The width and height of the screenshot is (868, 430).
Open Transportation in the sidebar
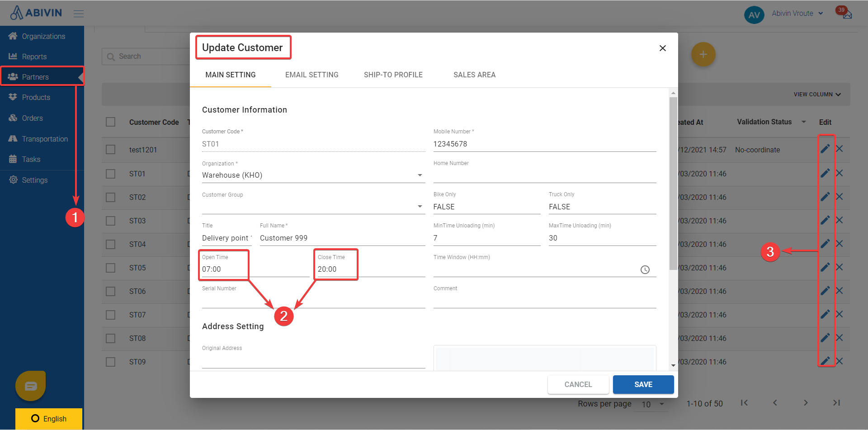42,139
